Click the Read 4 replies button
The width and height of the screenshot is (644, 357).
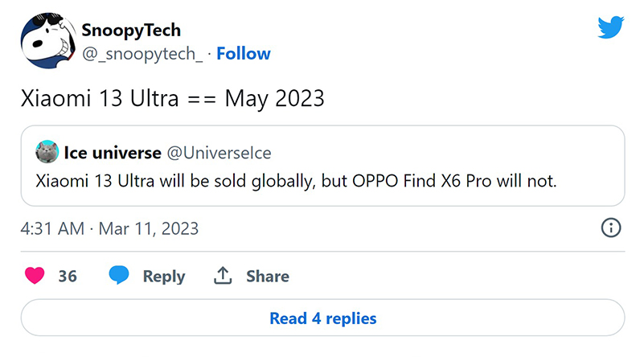pyautogui.click(x=323, y=318)
